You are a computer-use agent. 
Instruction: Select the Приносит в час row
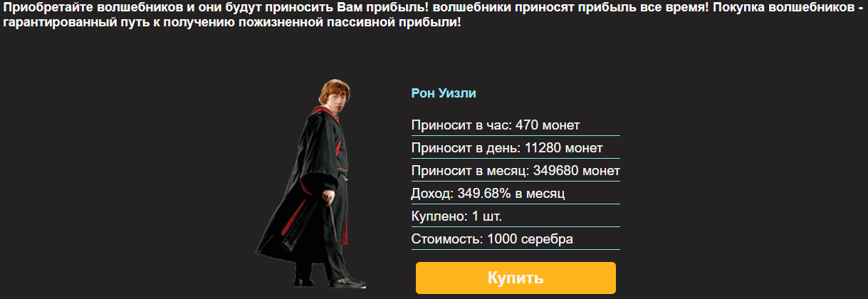(x=516, y=125)
